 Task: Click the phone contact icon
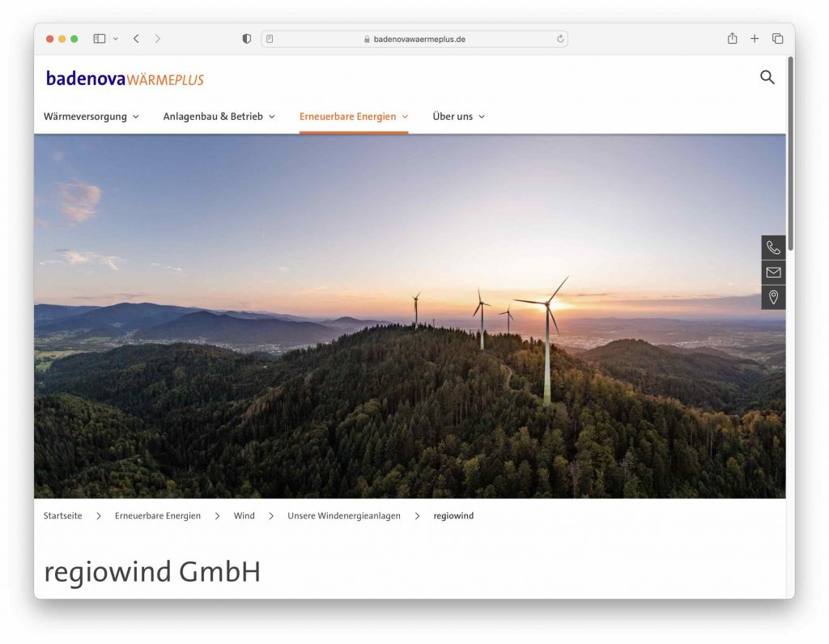tap(773, 248)
